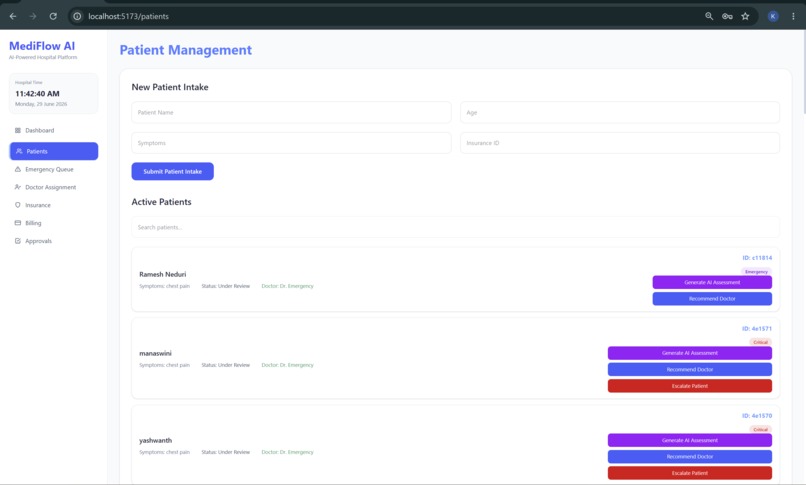This screenshot has height=485, width=806.
Task: Click the ID: c11814 label
Action: [757, 258]
